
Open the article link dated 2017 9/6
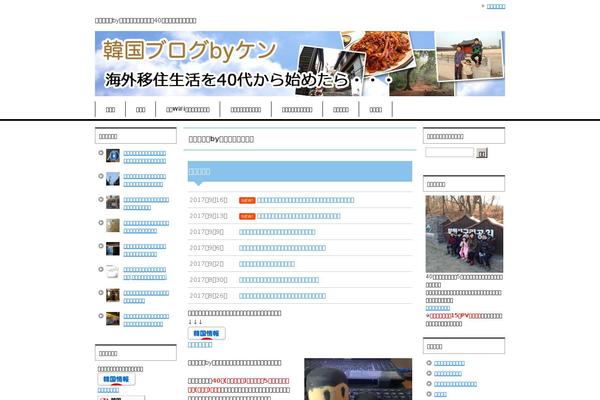point(282,248)
